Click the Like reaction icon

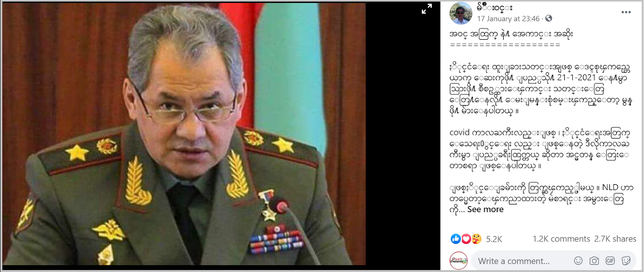pos(456,239)
